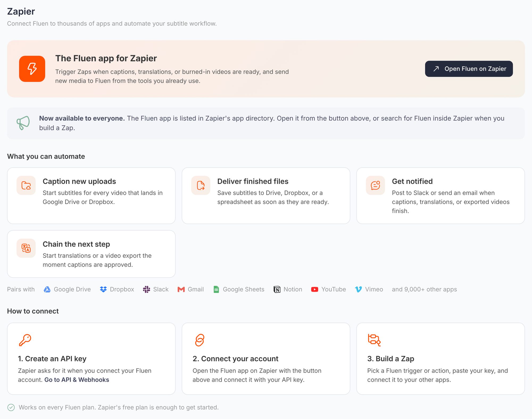
Task: Click the Google Sheets text label
Action: (x=244, y=289)
